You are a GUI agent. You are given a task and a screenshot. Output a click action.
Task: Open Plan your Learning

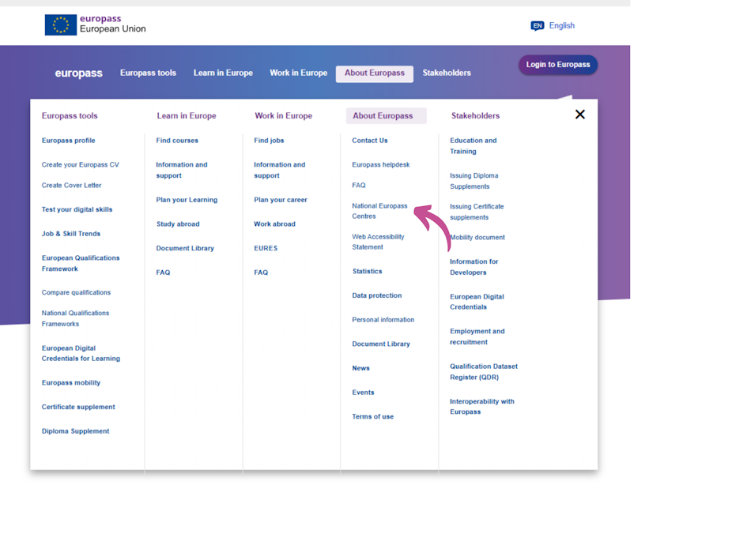[x=187, y=200]
